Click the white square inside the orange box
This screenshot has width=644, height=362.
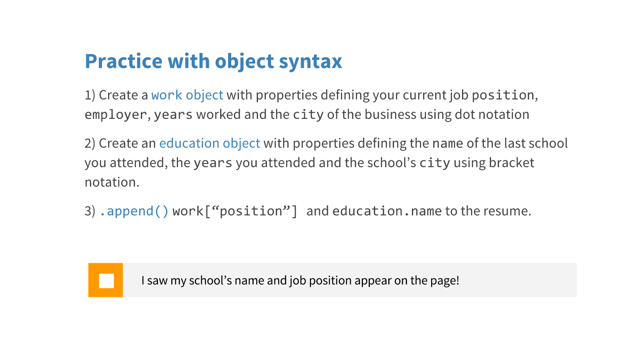(x=106, y=281)
